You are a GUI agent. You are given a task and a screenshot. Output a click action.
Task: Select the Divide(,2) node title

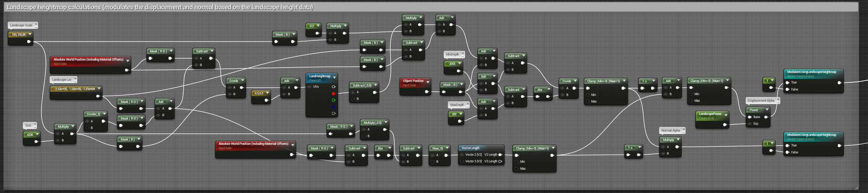94,114
